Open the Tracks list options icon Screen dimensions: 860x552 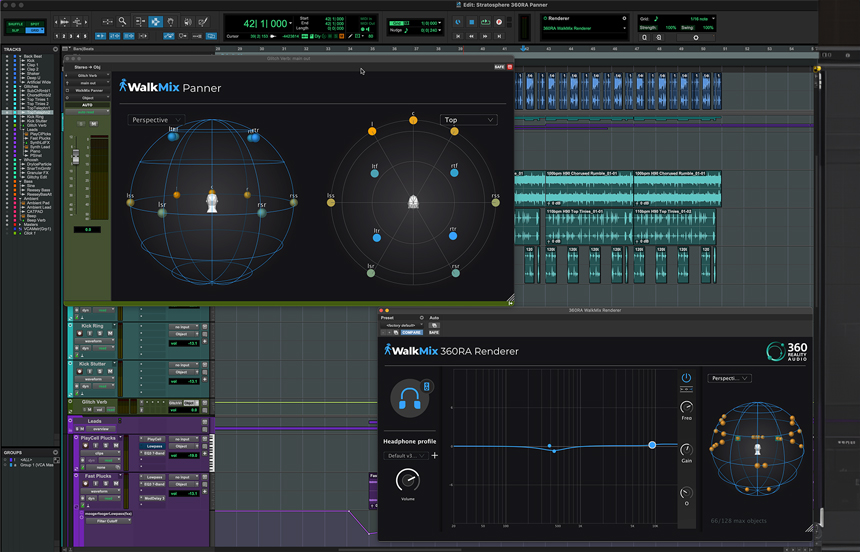coord(55,49)
